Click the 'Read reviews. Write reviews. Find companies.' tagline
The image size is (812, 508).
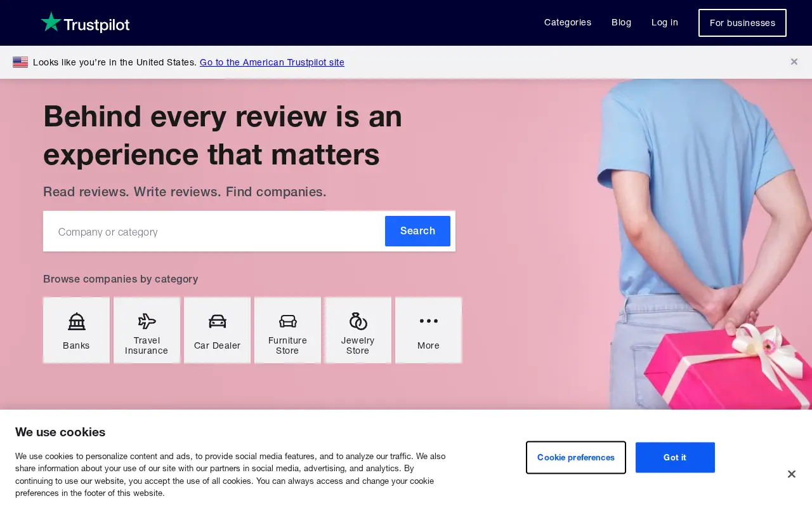(185, 192)
